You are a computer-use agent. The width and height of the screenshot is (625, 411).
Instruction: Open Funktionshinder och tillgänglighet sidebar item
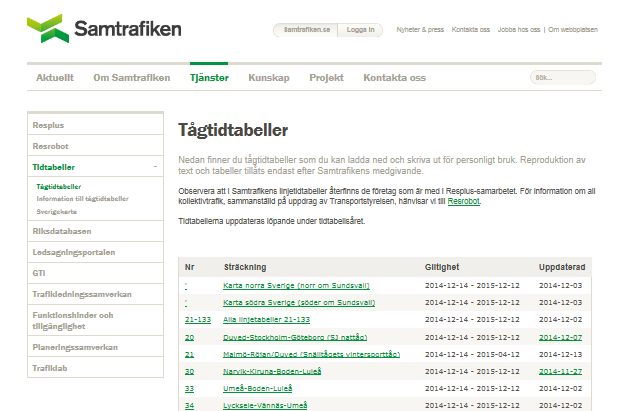coord(95,321)
